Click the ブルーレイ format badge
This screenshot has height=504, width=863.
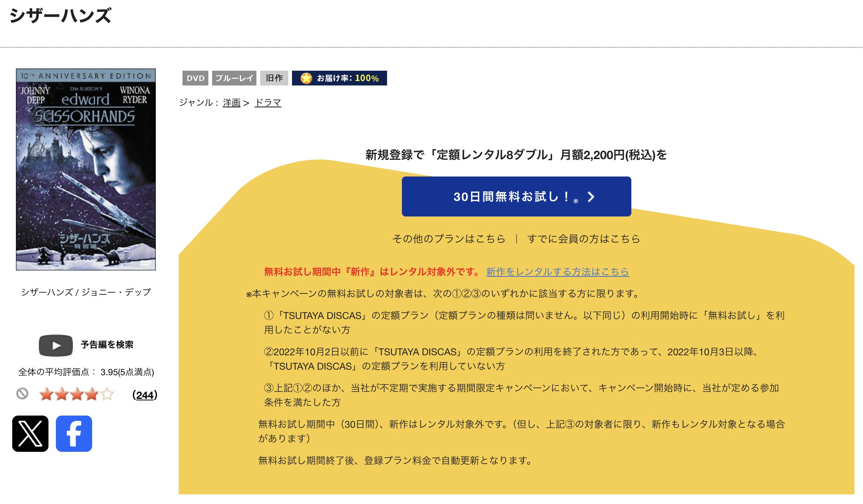coord(234,78)
